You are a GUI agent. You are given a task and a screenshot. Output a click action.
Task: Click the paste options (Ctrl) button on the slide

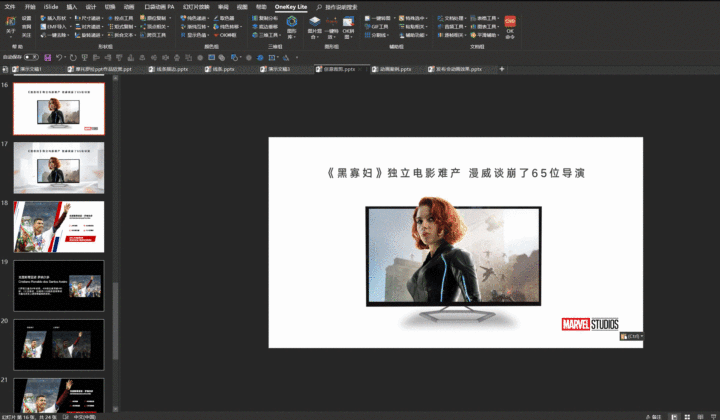pyautogui.click(x=632, y=336)
